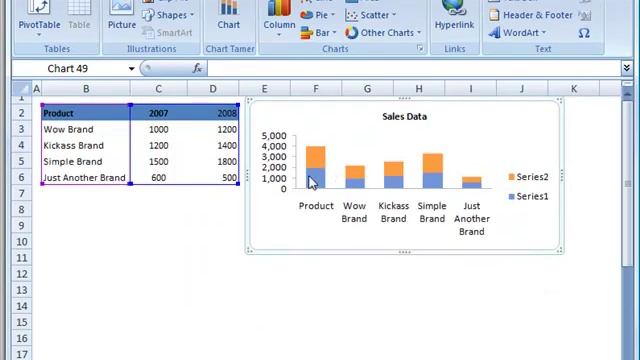Select column B header
The width and height of the screenshot is (640, 360).
86,89
